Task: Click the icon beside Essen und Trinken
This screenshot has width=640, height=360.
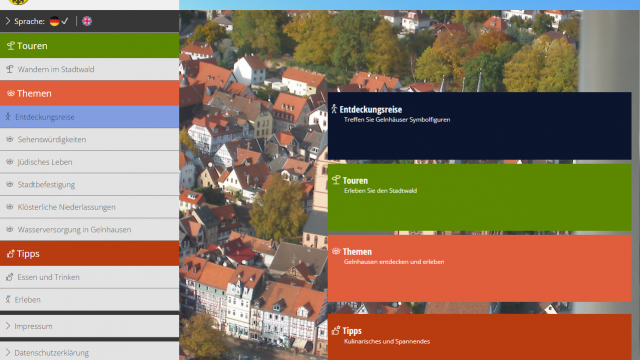Action: click(x=10, y=277)
